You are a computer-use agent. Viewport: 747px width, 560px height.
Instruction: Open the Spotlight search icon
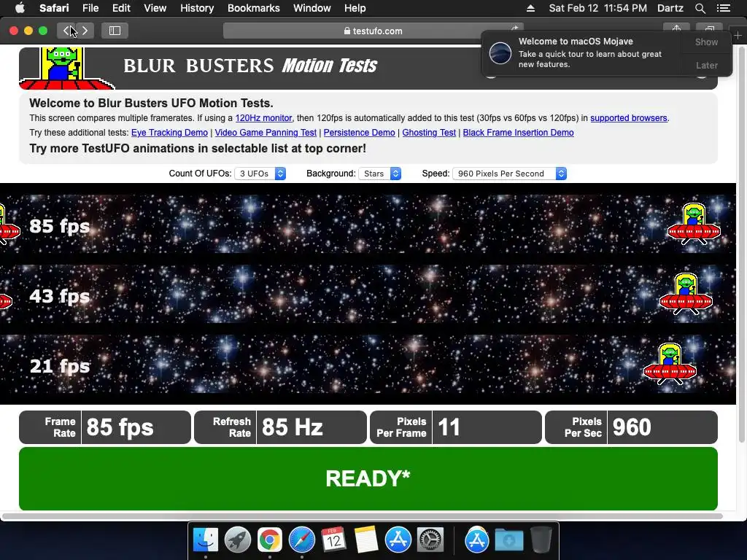click(700, 8)
